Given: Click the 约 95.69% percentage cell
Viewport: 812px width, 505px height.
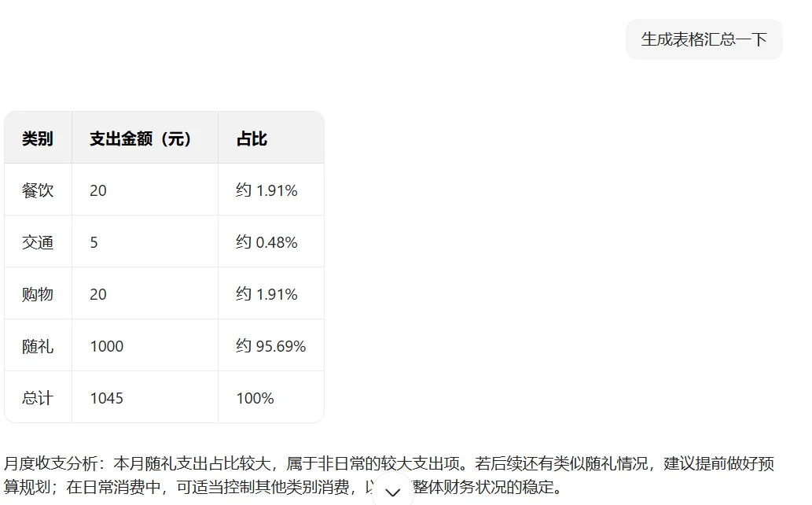Looking at the screenshot, I should (271, 345).
